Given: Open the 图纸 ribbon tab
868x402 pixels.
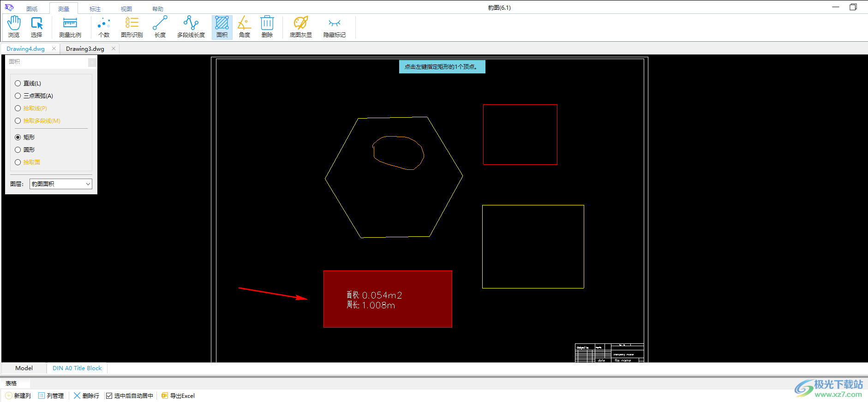Looking at the screenshot, I should (x=32, y=9).
